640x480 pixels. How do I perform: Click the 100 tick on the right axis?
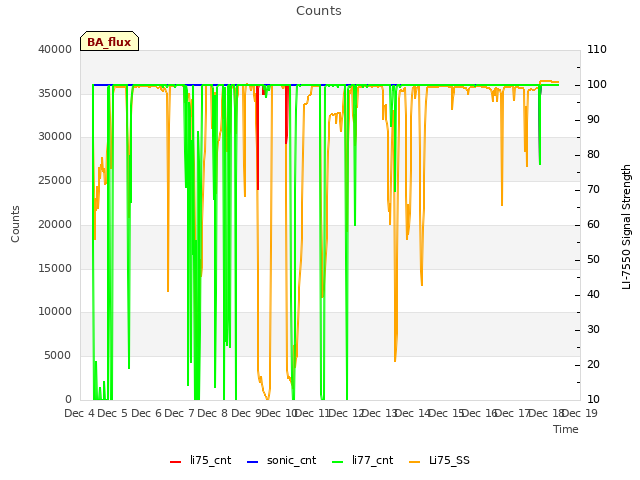point(597,84)
